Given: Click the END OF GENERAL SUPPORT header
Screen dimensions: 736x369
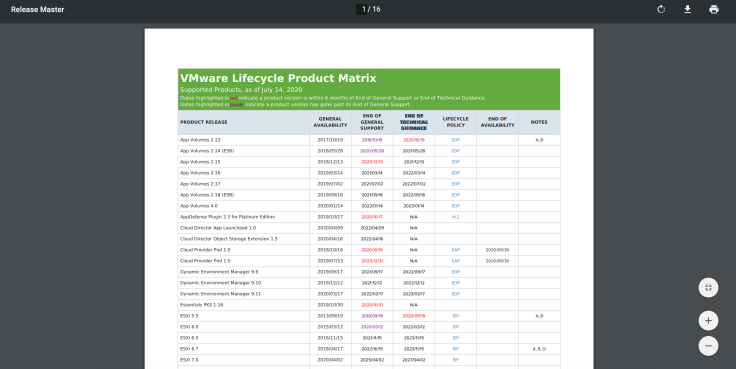Looking at the screenshot, I should point(372,122).
